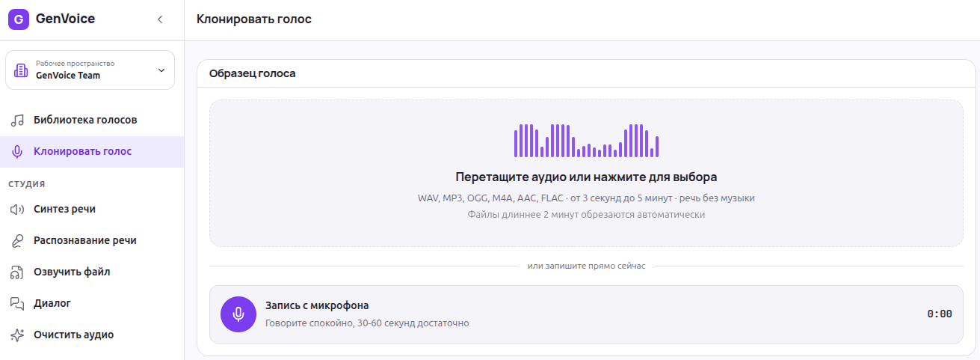Open the GenVoice Team workspace dropdown
Viewport: 980px width, 360px height.
(90, 70)
